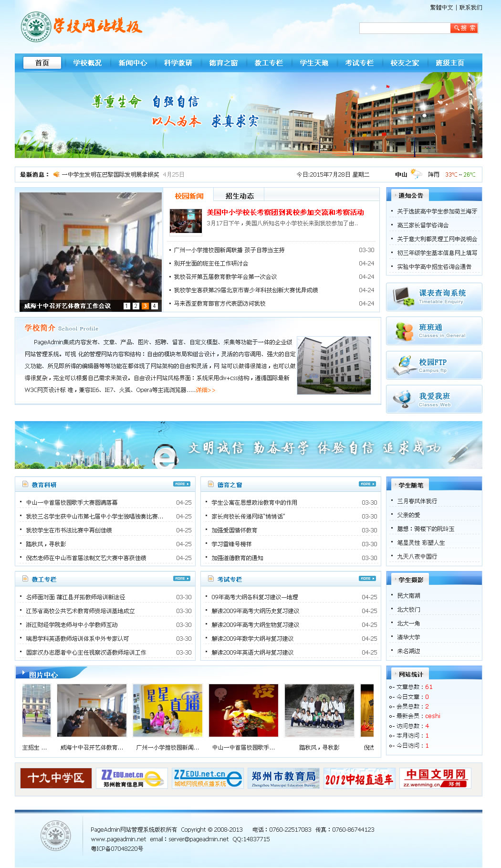
Task: Switch slideshow to slide number 2
Action: point(136,306)
